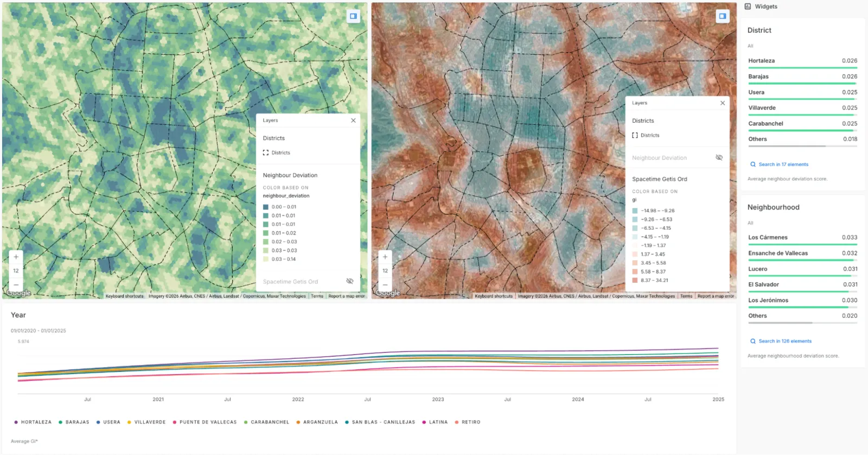
Task: Click search icon for 126 neighbourhood elements
Action: [753, 342]
